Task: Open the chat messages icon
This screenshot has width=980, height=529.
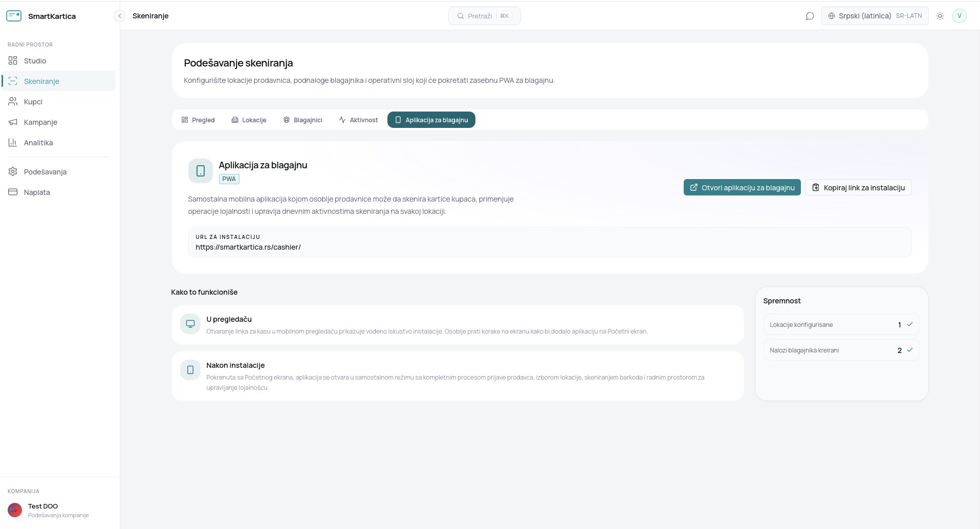Action: 810,16
